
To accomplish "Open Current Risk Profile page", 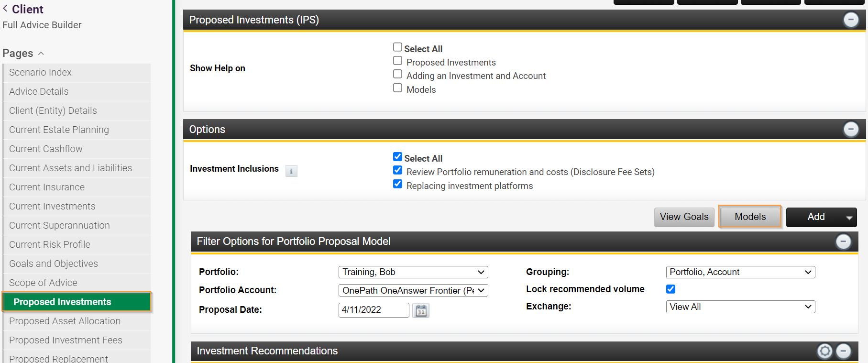I will tap(77, 245).
